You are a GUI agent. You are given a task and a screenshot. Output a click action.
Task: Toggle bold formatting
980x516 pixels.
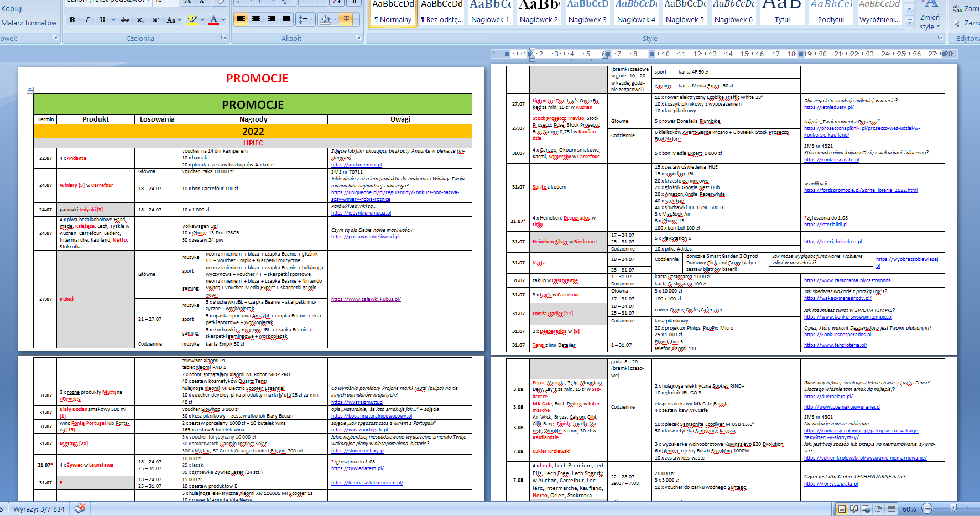(x=72, y=20)
